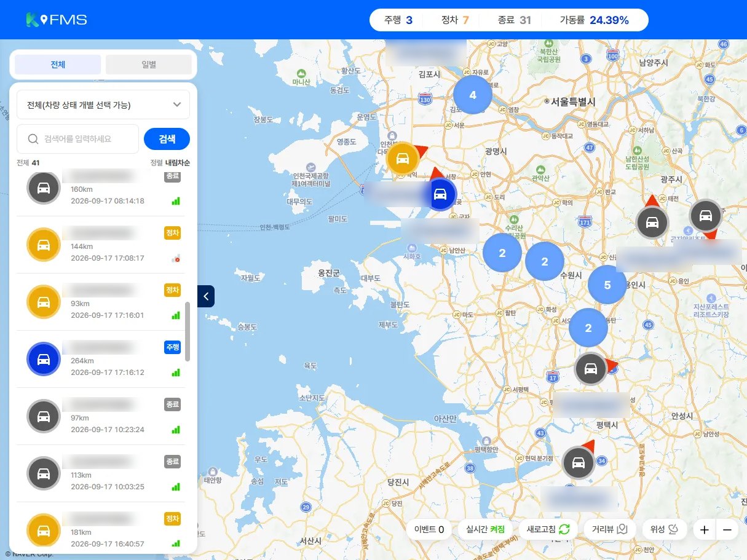Click the 새로고침 refresh button

[548, 529]
